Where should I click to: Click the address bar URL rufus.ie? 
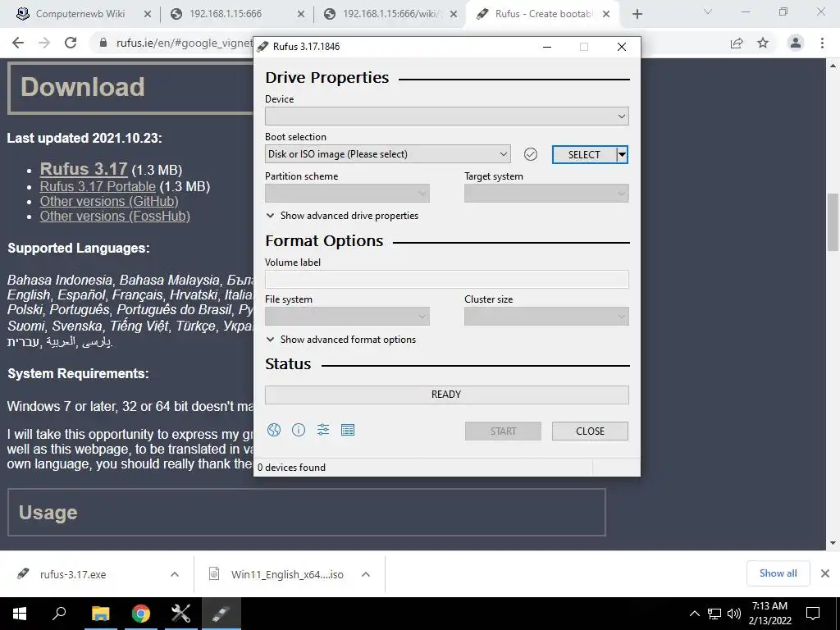(185, 43)
